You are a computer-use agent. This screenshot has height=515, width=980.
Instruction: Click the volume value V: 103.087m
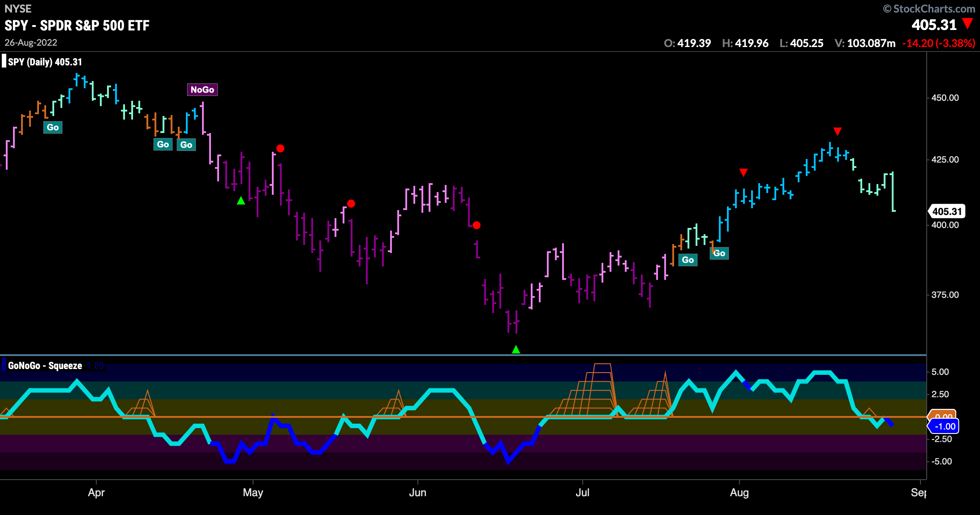coord(865,43)
